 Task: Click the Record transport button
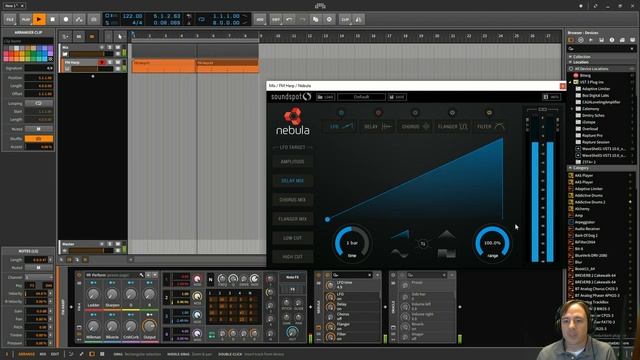tap(66, 19)
